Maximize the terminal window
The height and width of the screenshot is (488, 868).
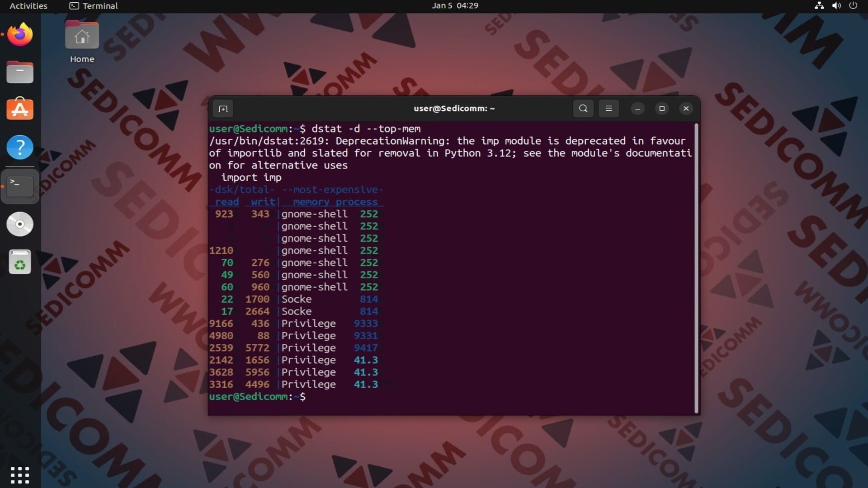[662, 108]
